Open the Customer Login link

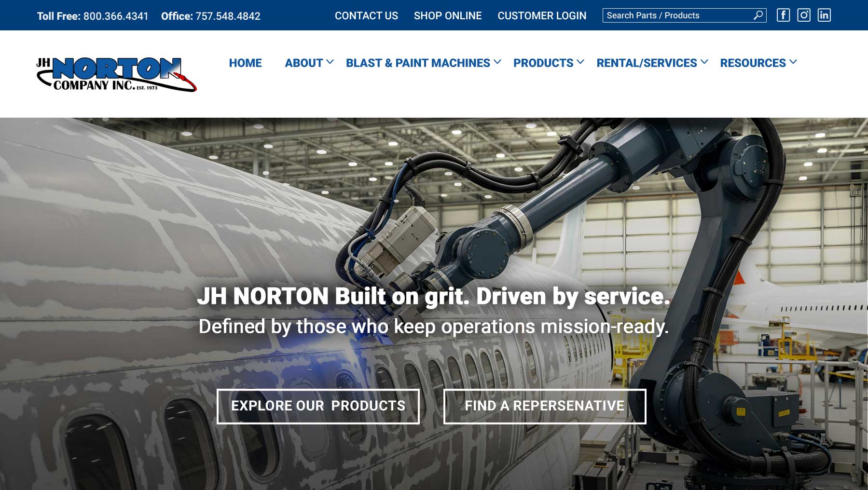pos(541,16)
